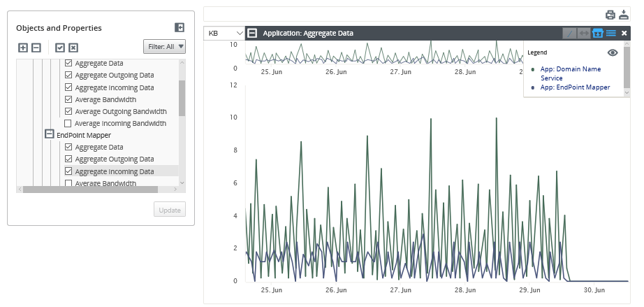Viewport: 644px width, 307px height.
Task: Click the 30. Jun axis label
Action: pyautogui.click(x=594, y=290)
